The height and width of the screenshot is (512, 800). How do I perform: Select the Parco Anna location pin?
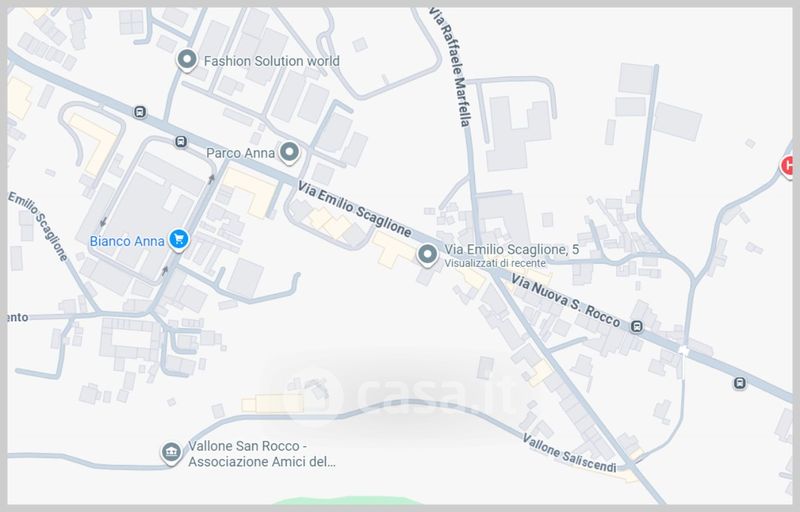click(x=289, y=152)
